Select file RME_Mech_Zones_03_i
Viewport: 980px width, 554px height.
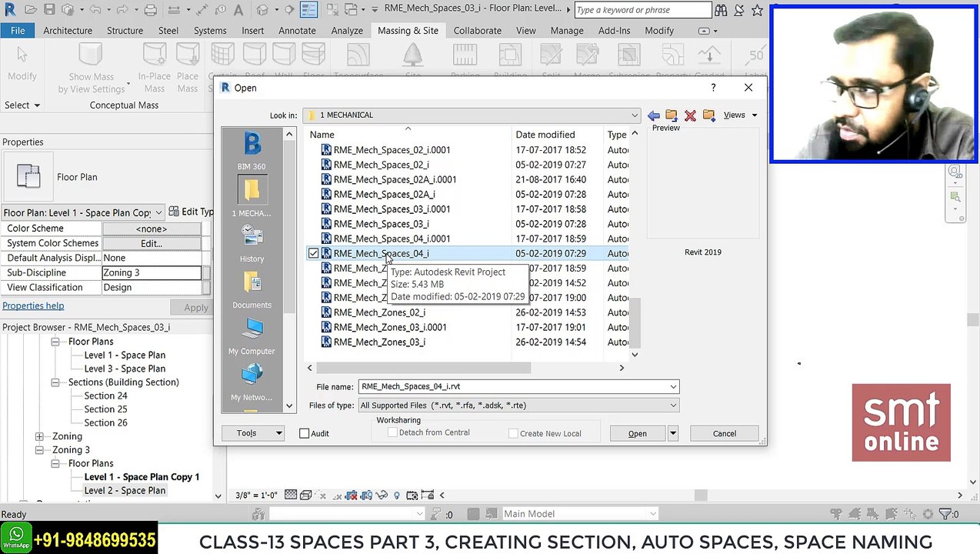[379, 342]
